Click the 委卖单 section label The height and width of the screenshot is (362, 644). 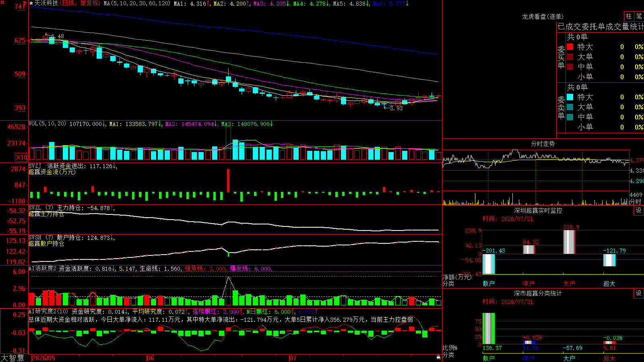(561, 107)
